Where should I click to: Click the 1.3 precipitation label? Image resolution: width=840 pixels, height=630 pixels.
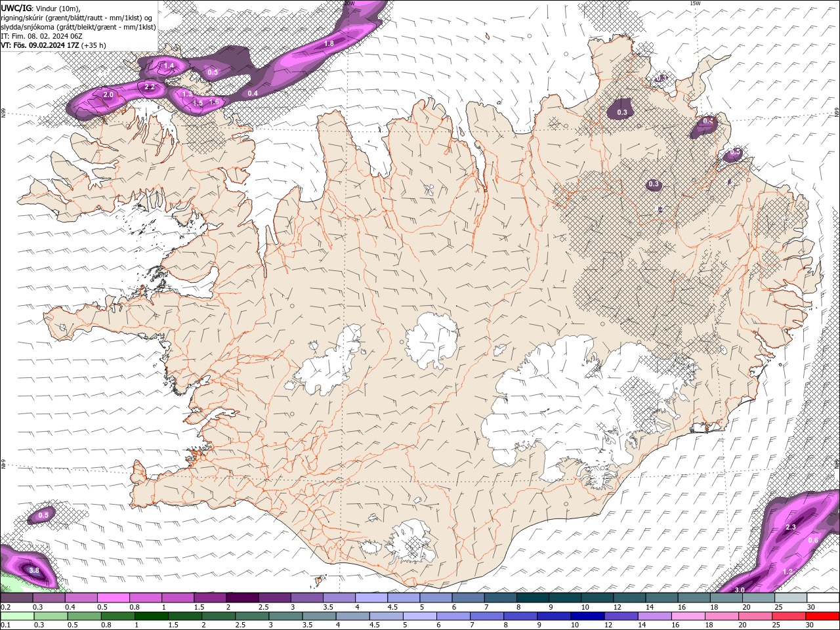tap(187, 94)
